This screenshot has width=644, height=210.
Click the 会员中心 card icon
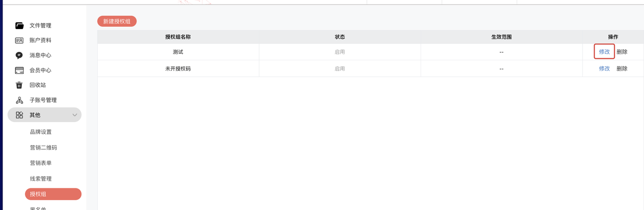click(x=20, y=70)
